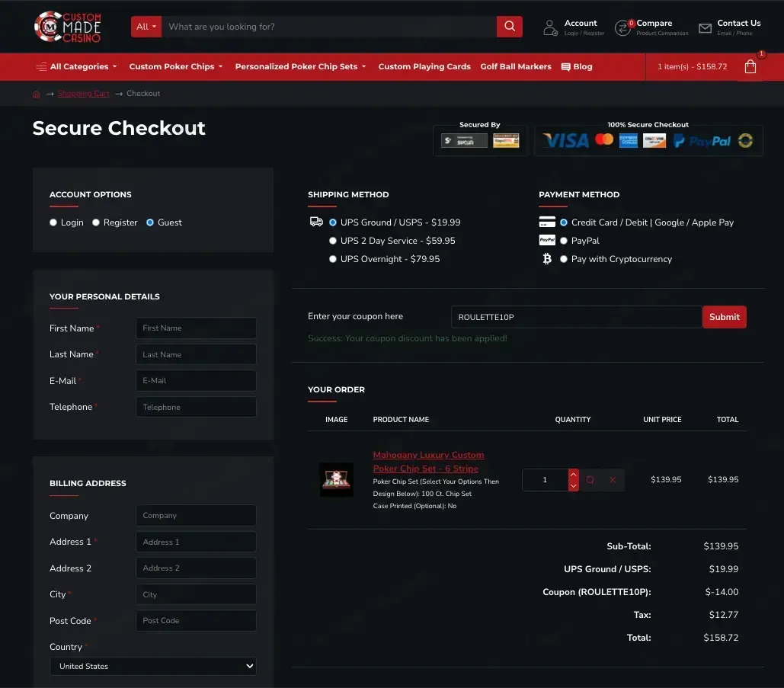Screen dimensions: 784x688
Task: Select Pay with Cryptocurrency
Action: click(x=564, y=259)
